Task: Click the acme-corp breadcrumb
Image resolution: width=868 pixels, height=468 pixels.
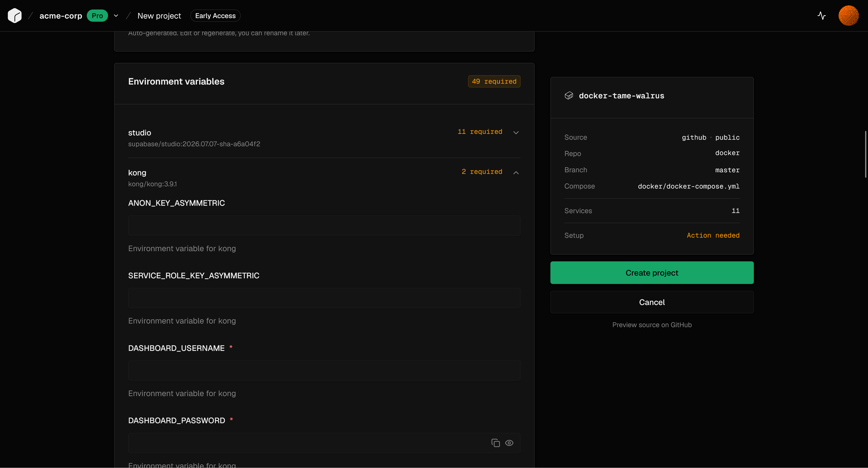Action: pyautogui.click(x=61, y=16)
